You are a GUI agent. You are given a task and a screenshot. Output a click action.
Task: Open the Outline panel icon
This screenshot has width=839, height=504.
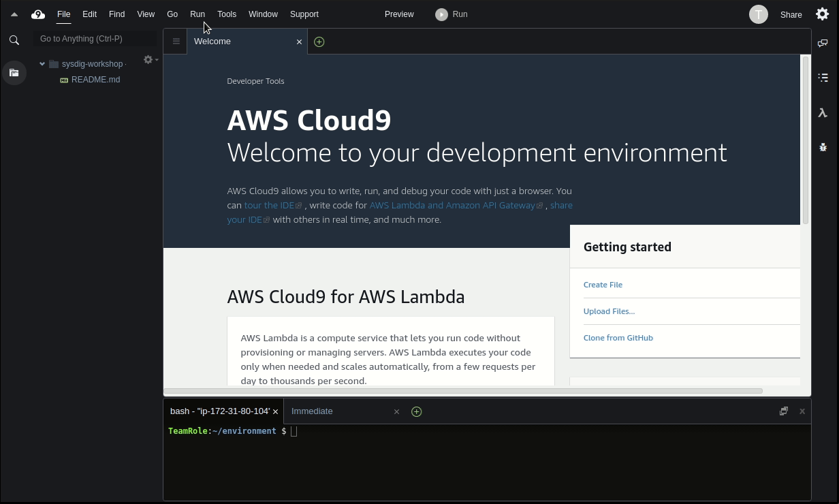(x=823, y=78)
